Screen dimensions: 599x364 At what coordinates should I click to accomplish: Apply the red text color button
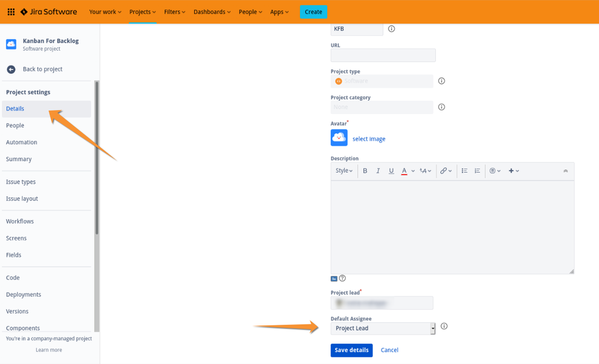pos(404,171)
